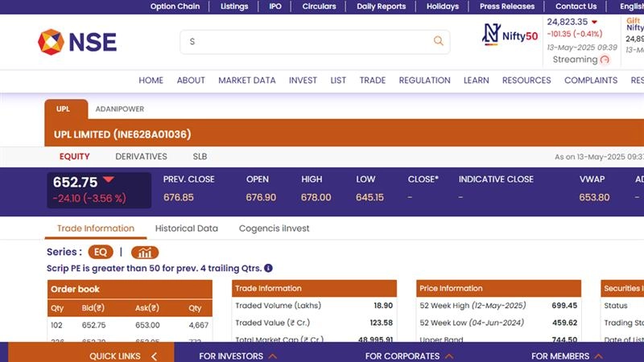The width and height of the screenshot is (644, 362).
Task: Click the Streaming refresh icon
Action: click(x=605, y=60)
